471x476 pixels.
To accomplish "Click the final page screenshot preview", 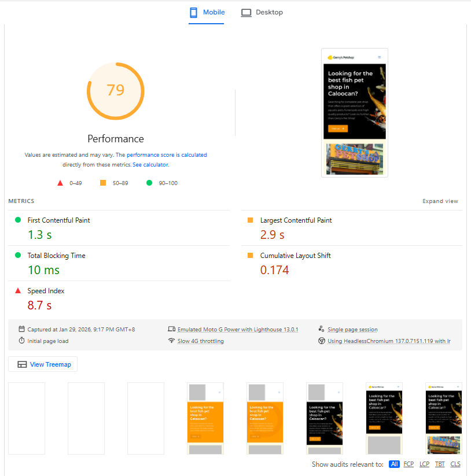I will (x=355, y=112).
